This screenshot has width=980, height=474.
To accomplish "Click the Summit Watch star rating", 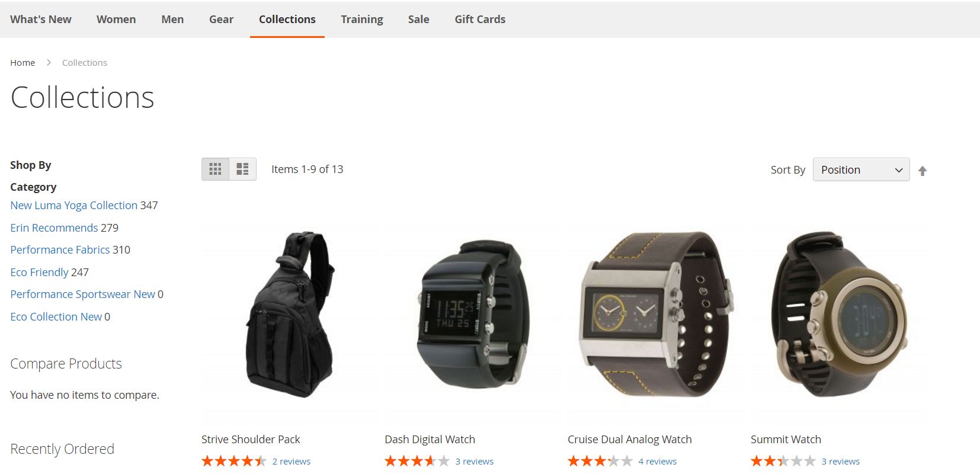I will (783, 461).
